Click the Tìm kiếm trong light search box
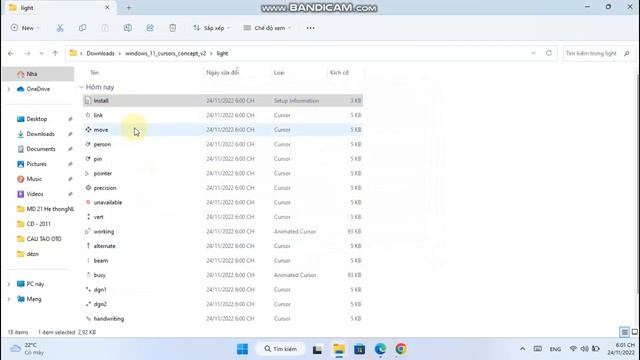 [x=598, y=53]
